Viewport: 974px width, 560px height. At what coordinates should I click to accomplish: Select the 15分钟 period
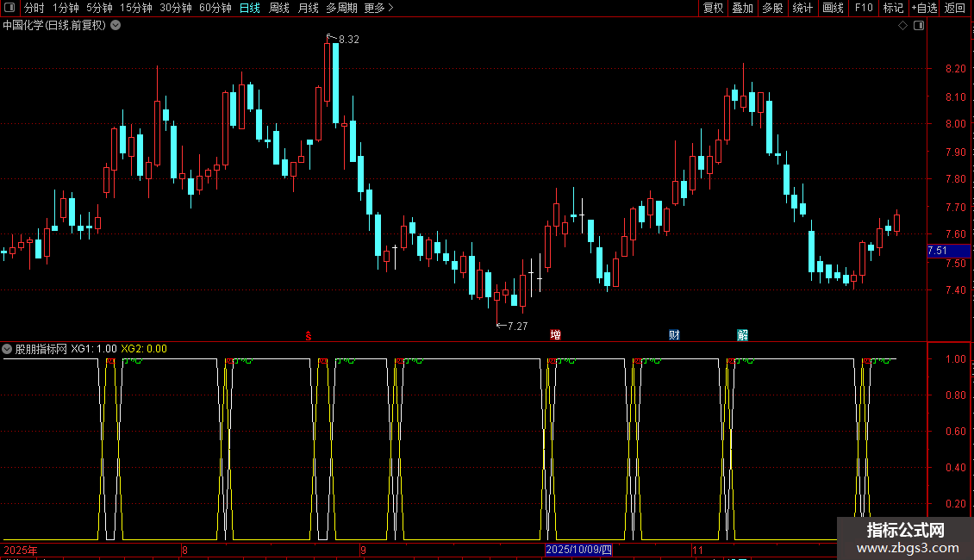coord(136,8)
